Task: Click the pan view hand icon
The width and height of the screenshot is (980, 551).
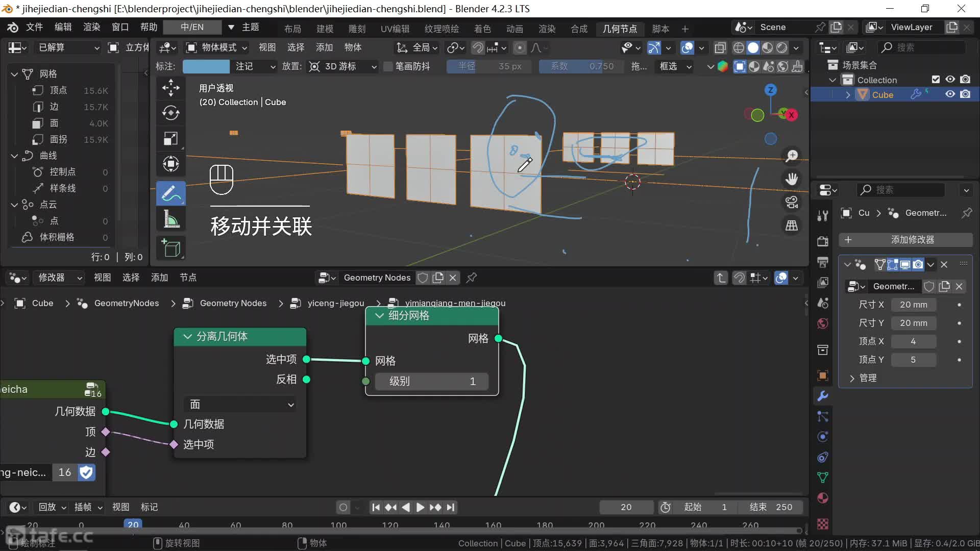Action: (x=792, y=179)
